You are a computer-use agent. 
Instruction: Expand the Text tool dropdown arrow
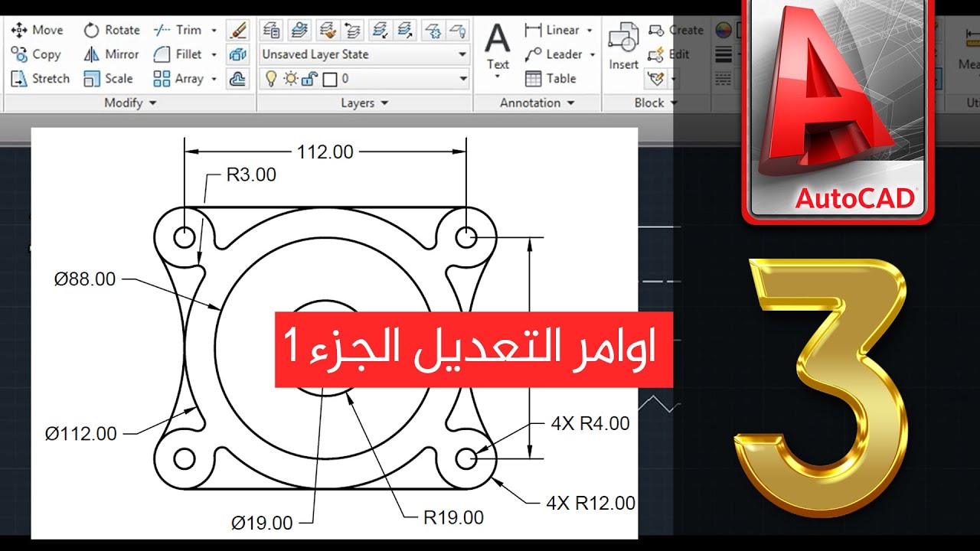(x=498, y=77)
